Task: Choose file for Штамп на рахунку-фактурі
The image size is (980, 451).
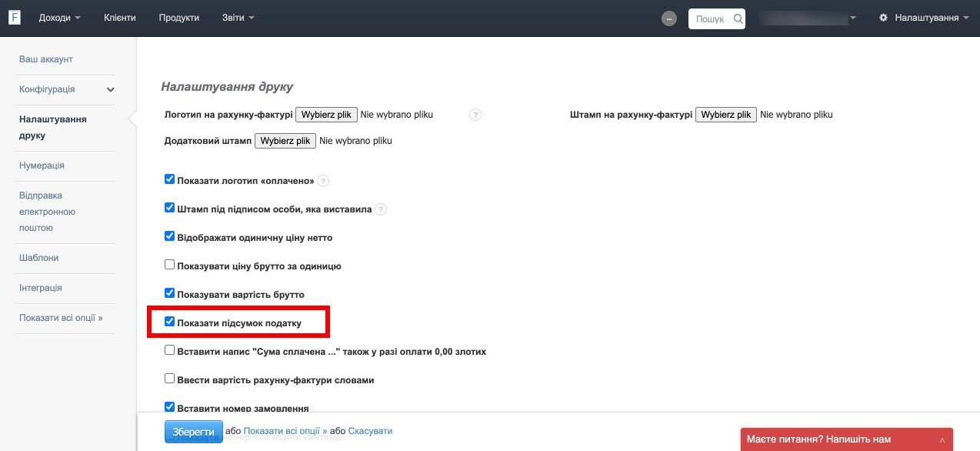Action: pos(726,115)
